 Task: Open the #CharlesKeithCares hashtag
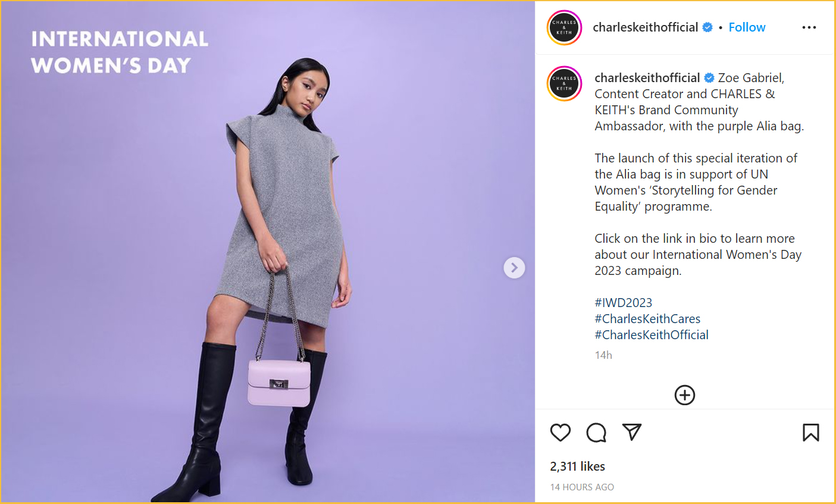point(647,319)
